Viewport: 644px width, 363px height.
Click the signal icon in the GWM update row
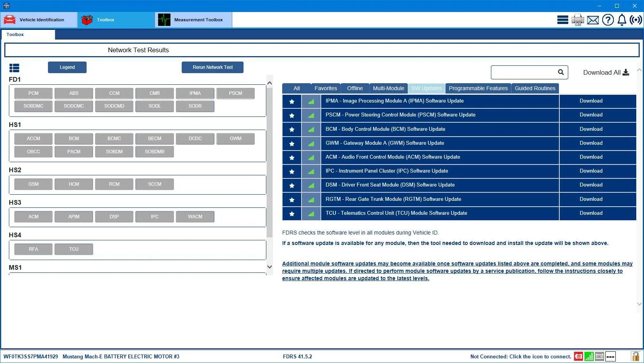pyautogui.click(x=311, y=144)
